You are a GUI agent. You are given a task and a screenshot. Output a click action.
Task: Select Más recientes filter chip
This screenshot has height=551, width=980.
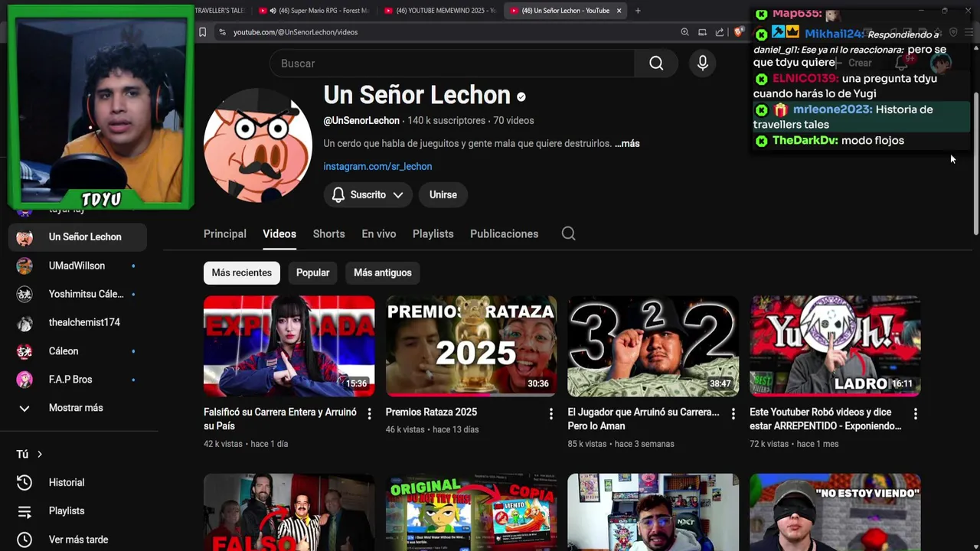click(x=242, y=273)
